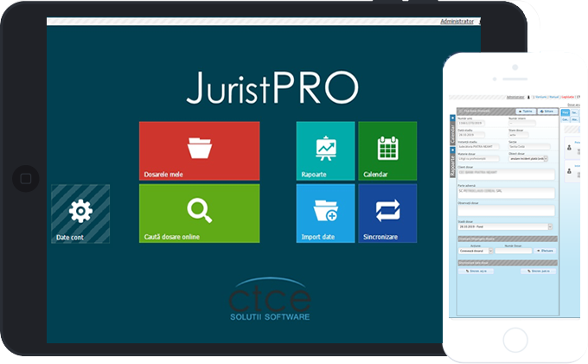Click the plus icon above Rapoarte side tab
588x364 pixels.
click(452, 150)
